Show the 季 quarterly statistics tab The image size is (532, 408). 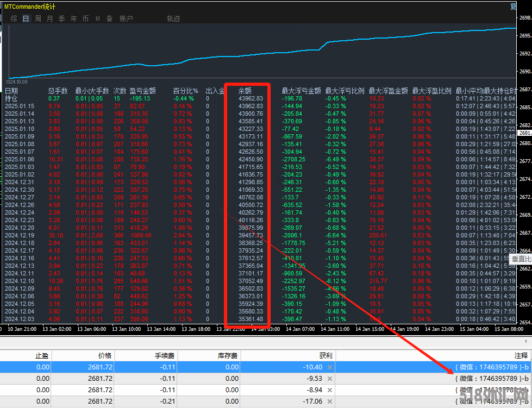(62, 18)
